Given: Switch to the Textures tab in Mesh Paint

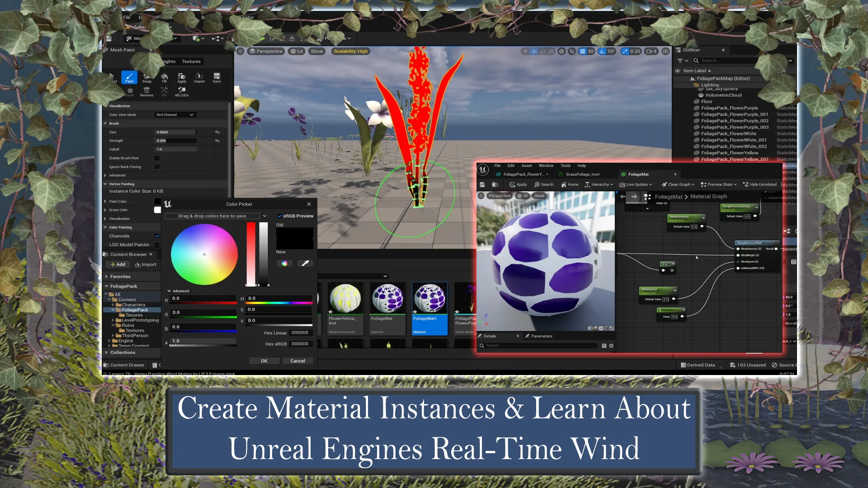Looking at the screenshot, I should [191, 61].
